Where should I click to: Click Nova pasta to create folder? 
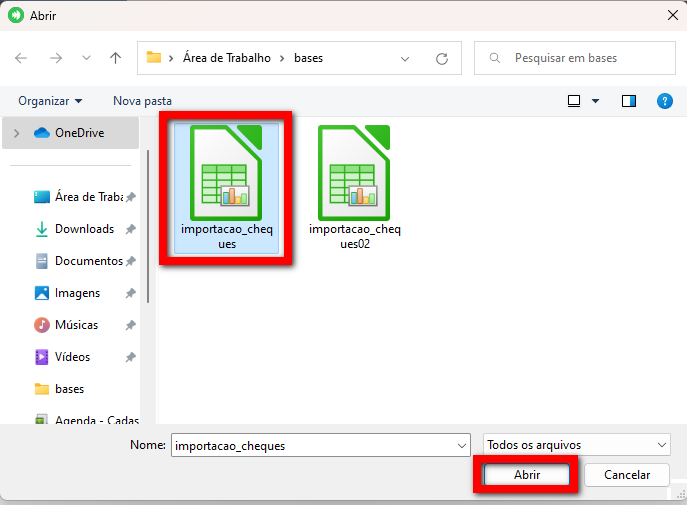coord(142,101)
